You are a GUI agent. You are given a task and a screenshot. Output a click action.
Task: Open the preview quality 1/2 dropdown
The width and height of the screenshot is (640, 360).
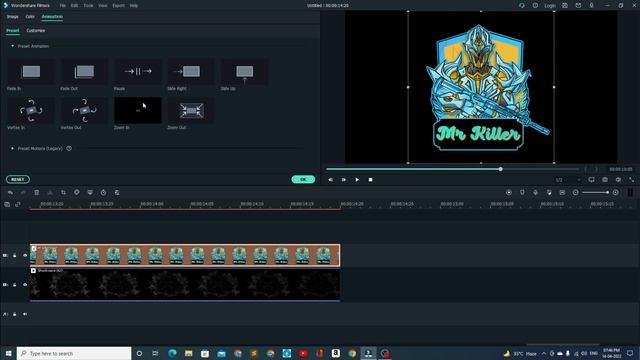click(x=568, y=180)
